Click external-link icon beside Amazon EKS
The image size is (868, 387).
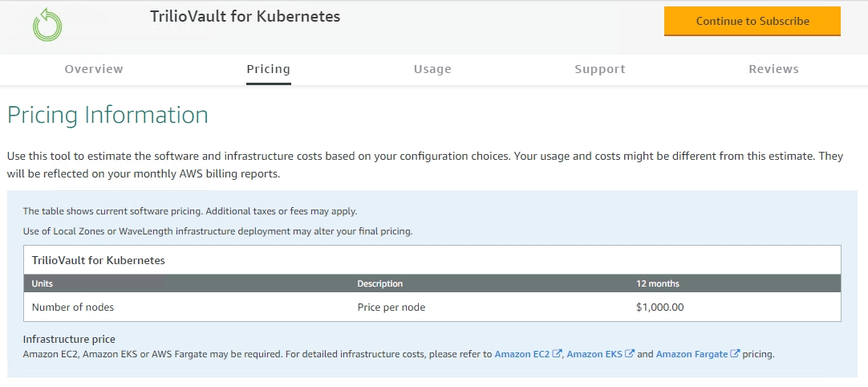click(x=630, y=354)
